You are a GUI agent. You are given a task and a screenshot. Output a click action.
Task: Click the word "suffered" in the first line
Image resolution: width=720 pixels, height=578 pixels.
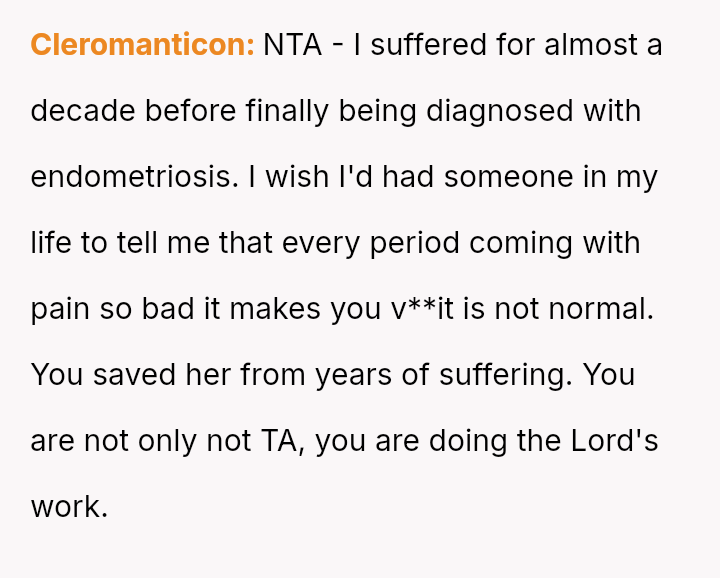[435, 45]
